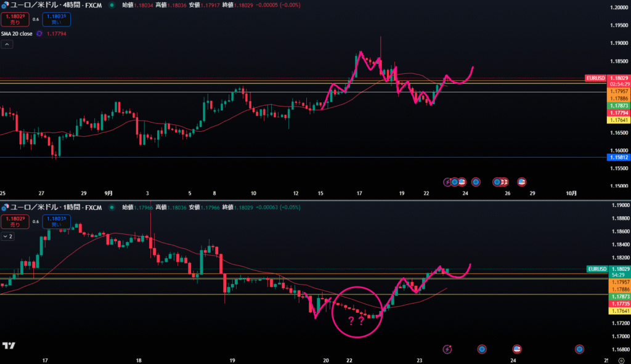This screenshot has height=364, width=631.
Task: Click the EURUSD price label on top price axis
Action: (x=595, y=78)
